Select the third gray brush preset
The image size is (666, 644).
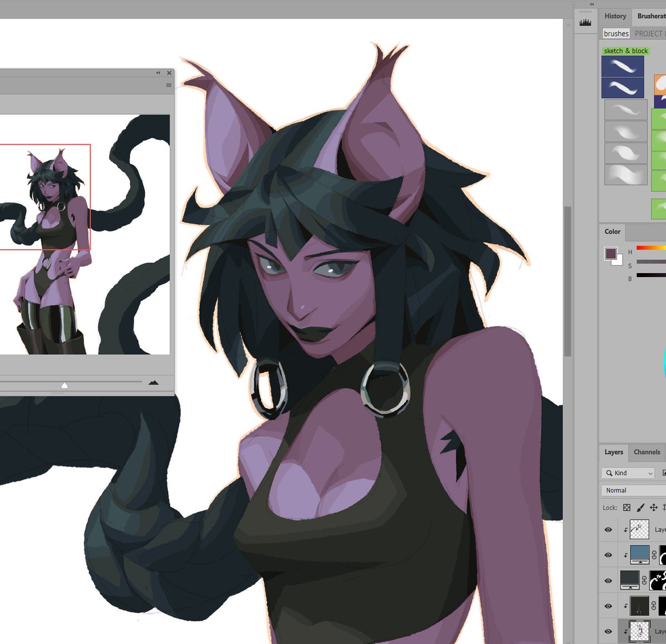(x=625, y=153)
